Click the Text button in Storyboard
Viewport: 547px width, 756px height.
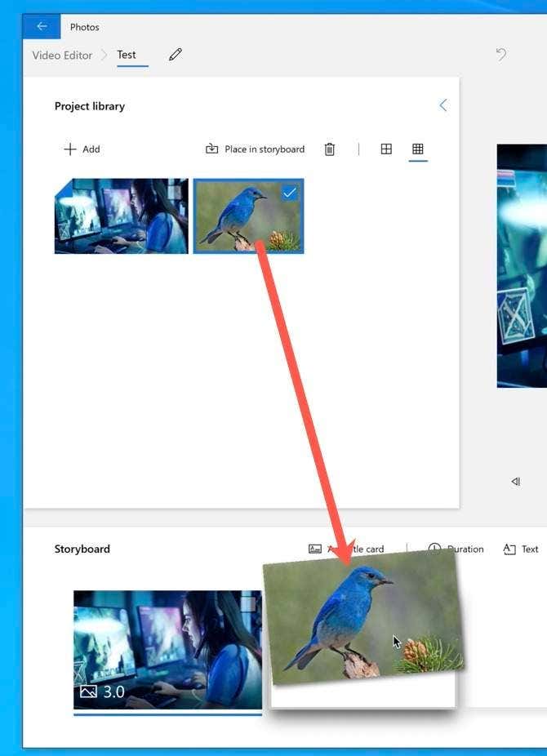(x=521, y=549)
